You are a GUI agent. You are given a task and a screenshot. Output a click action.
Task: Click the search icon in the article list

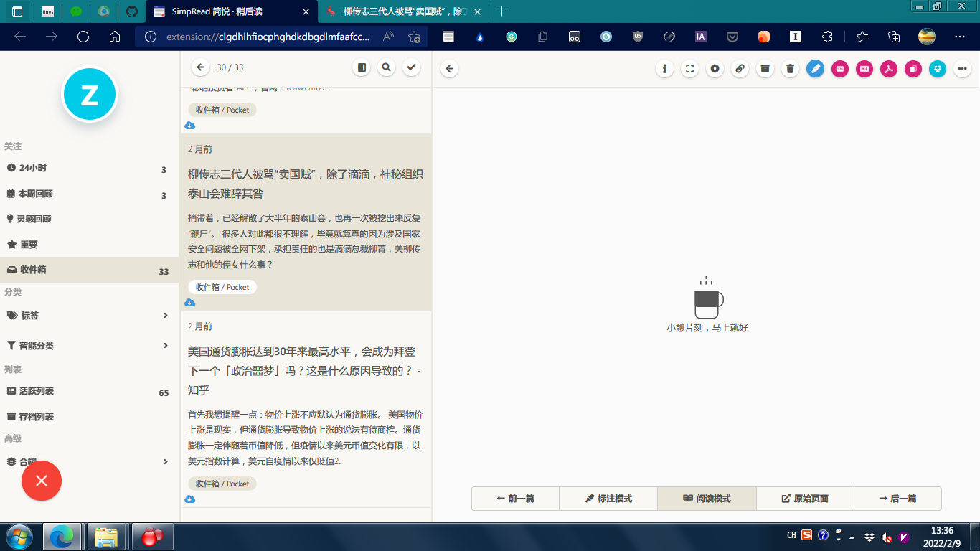point(386,67)
